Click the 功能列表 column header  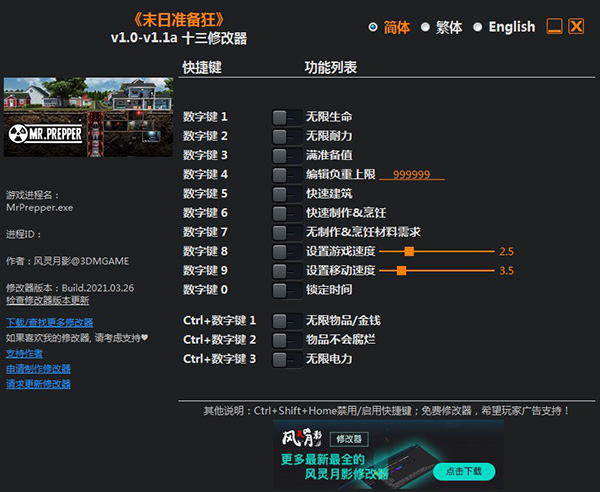pos(331,67)
